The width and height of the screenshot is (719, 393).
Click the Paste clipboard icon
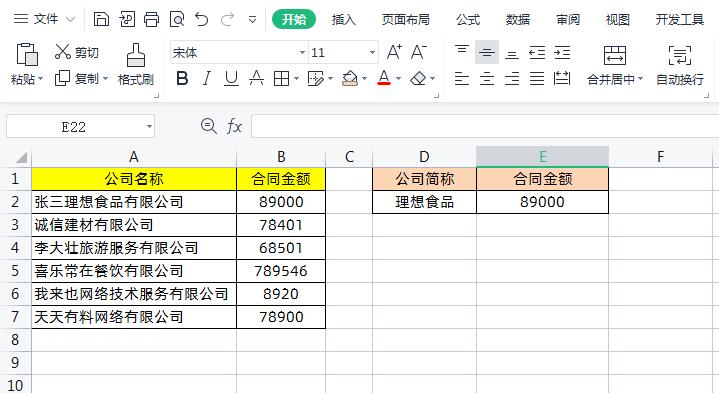[27, 54]
